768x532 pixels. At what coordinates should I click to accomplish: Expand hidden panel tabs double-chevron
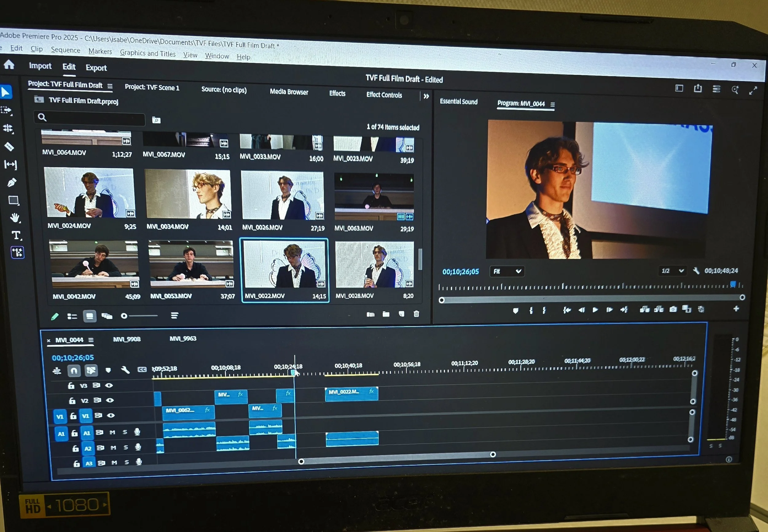[426, 96]
